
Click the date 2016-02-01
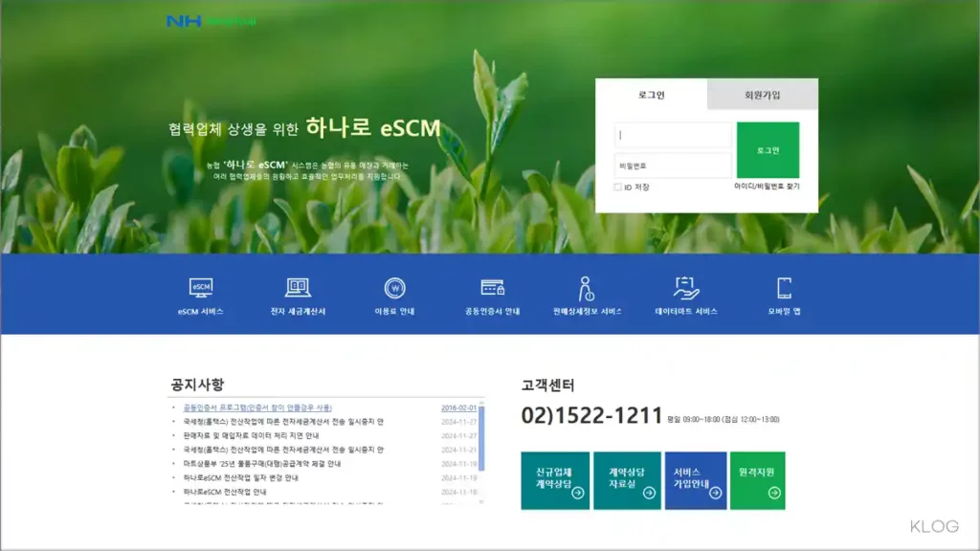pos(458,408)
